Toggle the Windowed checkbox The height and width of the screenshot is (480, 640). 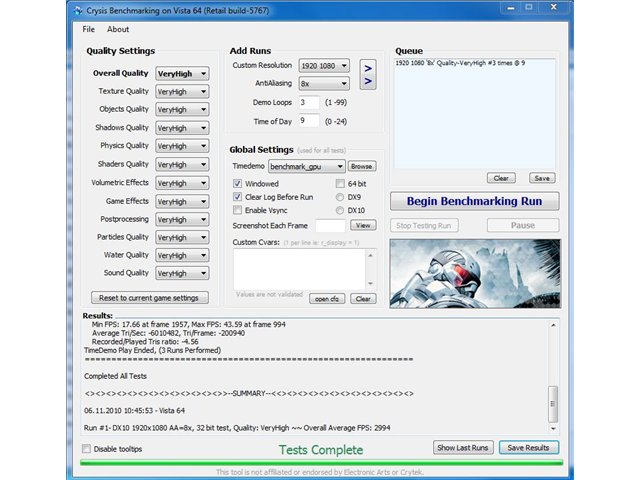coord(237,184)
